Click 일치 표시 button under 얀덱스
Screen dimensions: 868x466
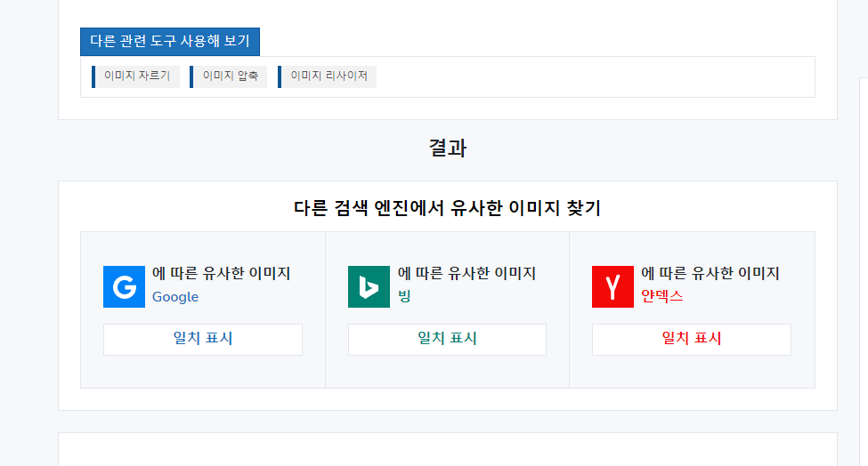(x=692, y=340)
